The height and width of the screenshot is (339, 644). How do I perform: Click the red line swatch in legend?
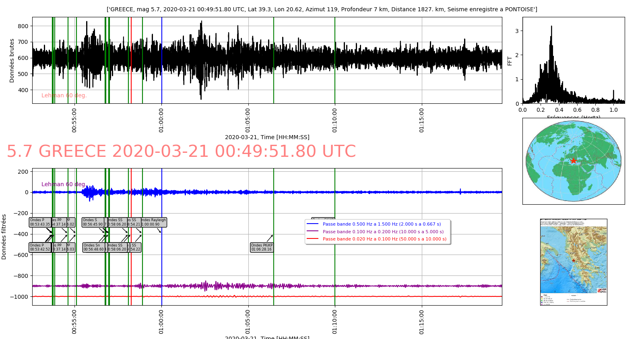[x=312, y=239]
